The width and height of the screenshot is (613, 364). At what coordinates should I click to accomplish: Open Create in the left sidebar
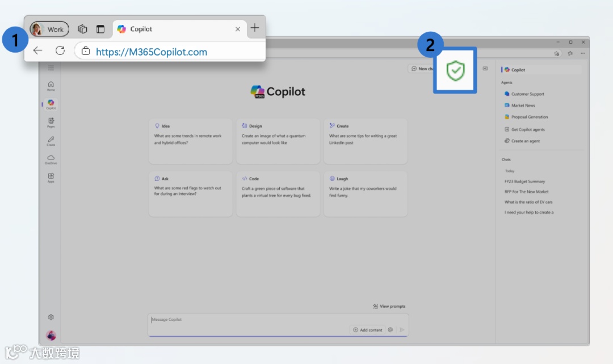click(51, 141)
